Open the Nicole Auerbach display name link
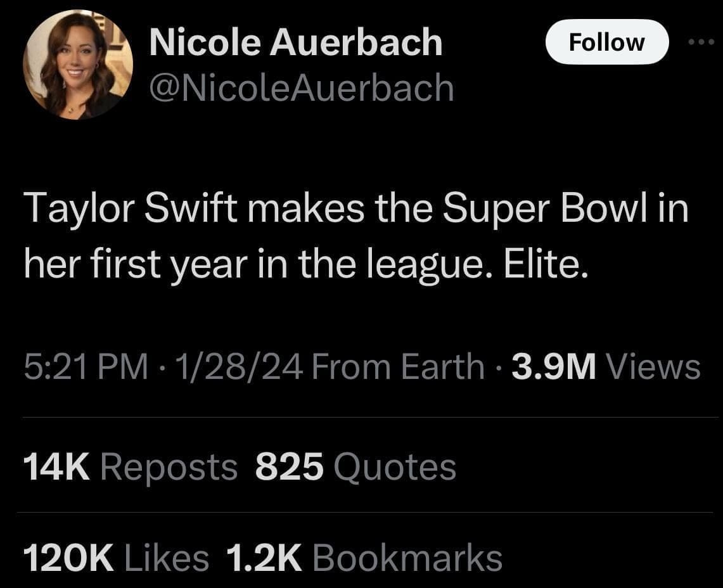This screenshot has height=588, width=723. [295, 43]
